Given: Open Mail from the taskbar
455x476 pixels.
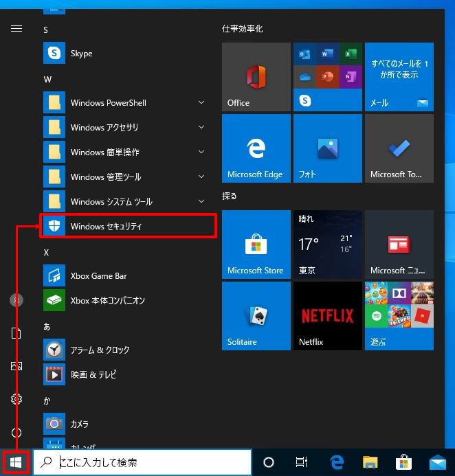Looking at the screenshot, I should [x=437, y=462].
